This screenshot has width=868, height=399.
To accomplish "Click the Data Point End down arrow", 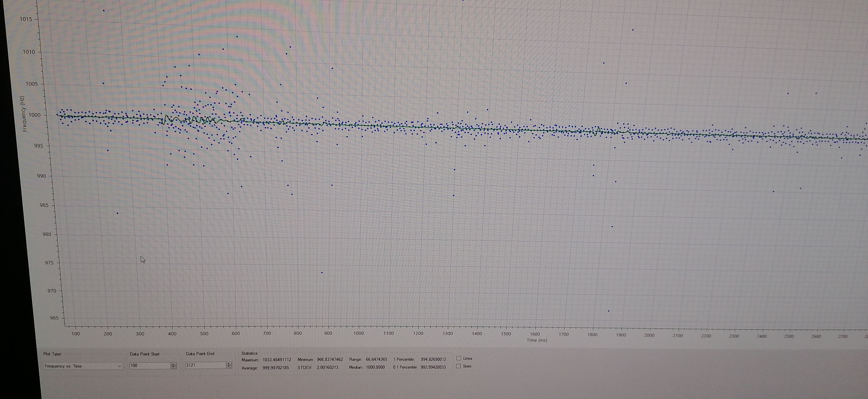I will click(x=229, y=367).
